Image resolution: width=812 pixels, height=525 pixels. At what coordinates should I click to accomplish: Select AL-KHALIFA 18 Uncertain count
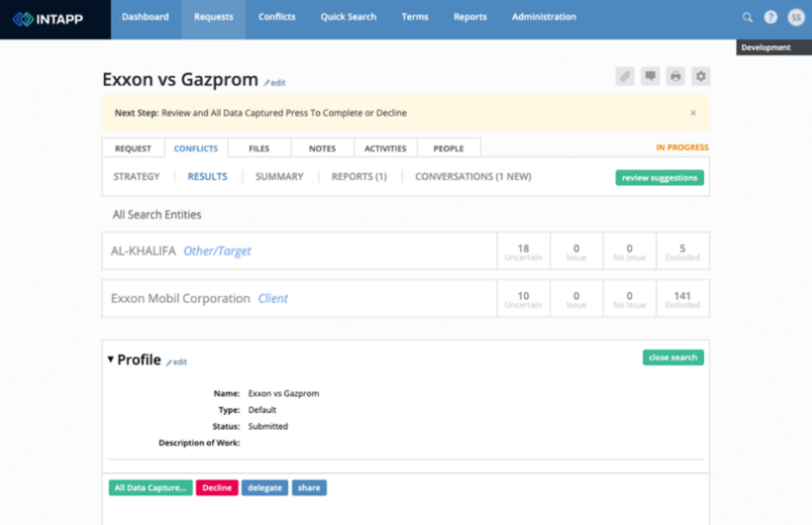pos(523,251)
